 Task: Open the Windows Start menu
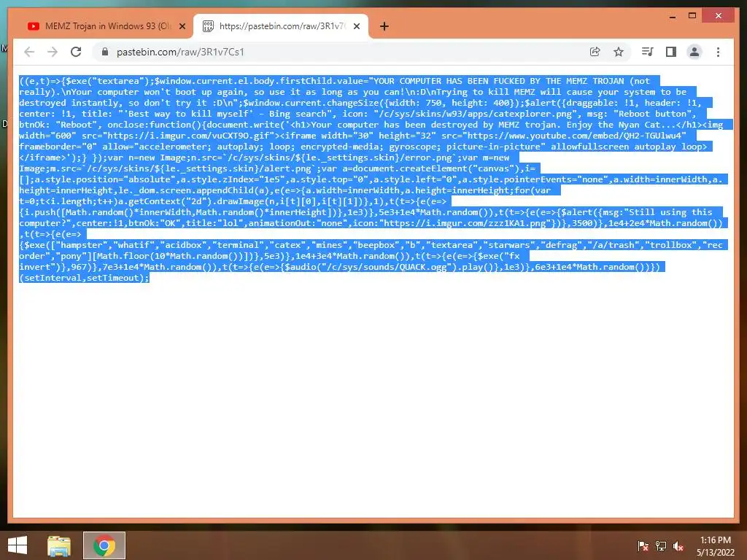tap(18, 545)
